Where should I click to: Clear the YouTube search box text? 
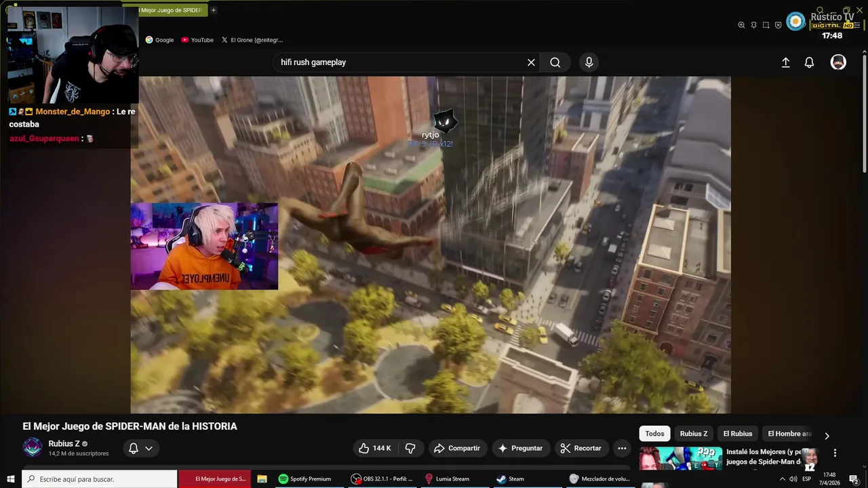pyautogui.click(x=531, y=62)
